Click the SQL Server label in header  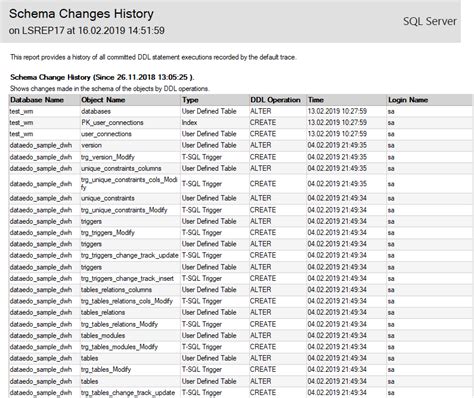click(430, 21)
